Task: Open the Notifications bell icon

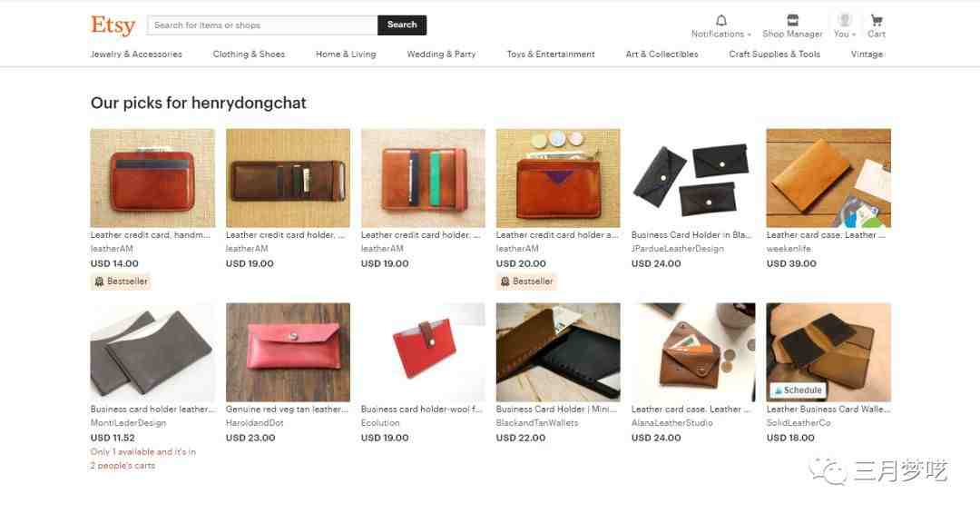Action: pyautogui.click(x=721, y=21)
